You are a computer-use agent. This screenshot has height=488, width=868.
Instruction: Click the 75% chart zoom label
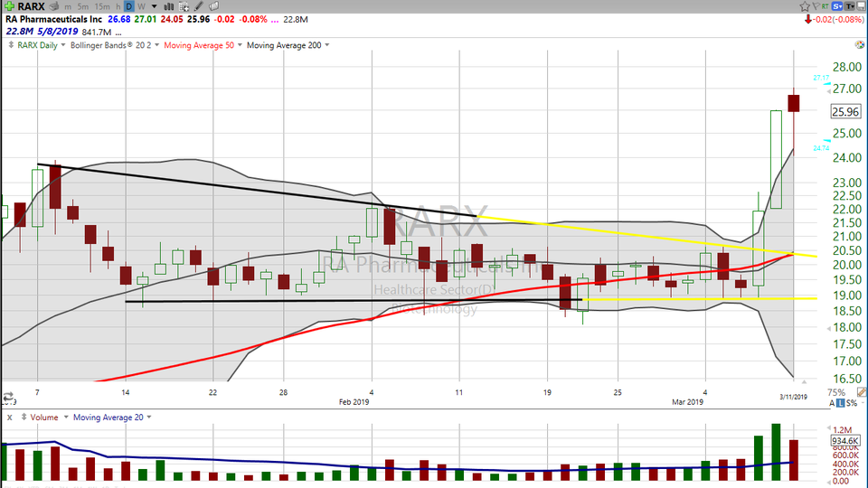tap(836, 392)
